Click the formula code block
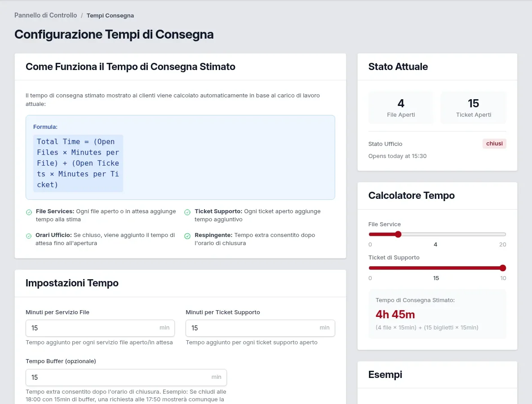532x404 pixels. 78,163
